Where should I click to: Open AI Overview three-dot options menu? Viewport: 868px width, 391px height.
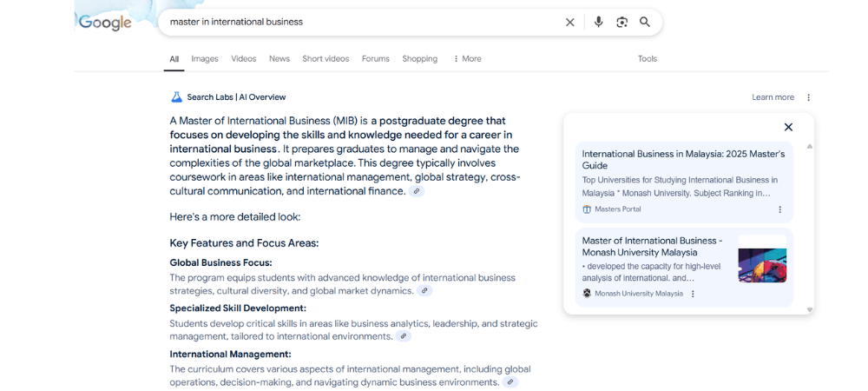[x=808, y=97]
